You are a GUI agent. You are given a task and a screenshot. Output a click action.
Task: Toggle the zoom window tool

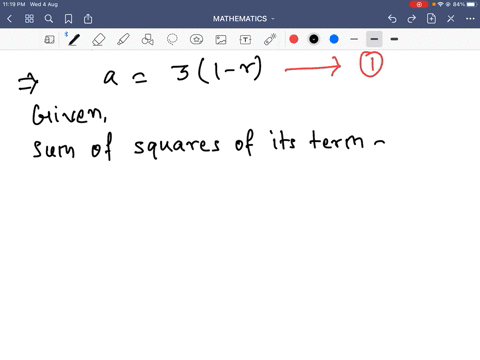49,40
